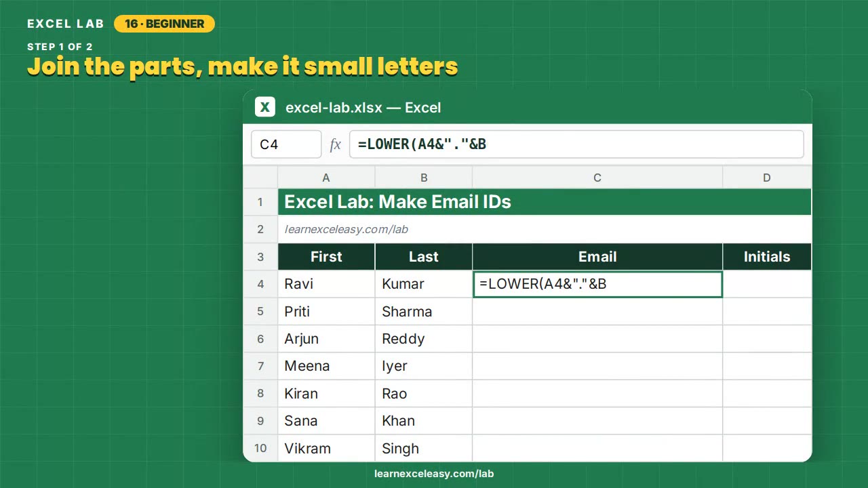Select the cell containing Iyer

[424, 366]
